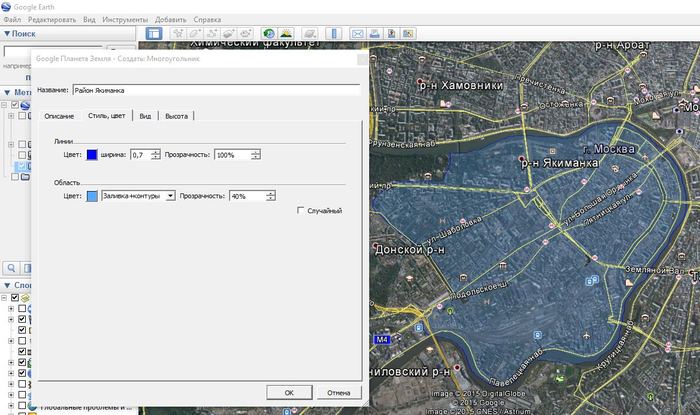Viewport: 700px width, 415px height.
Task: Click the magnifier search icon in Places panel
Action: pyautogui.click(x=12, y=267)
